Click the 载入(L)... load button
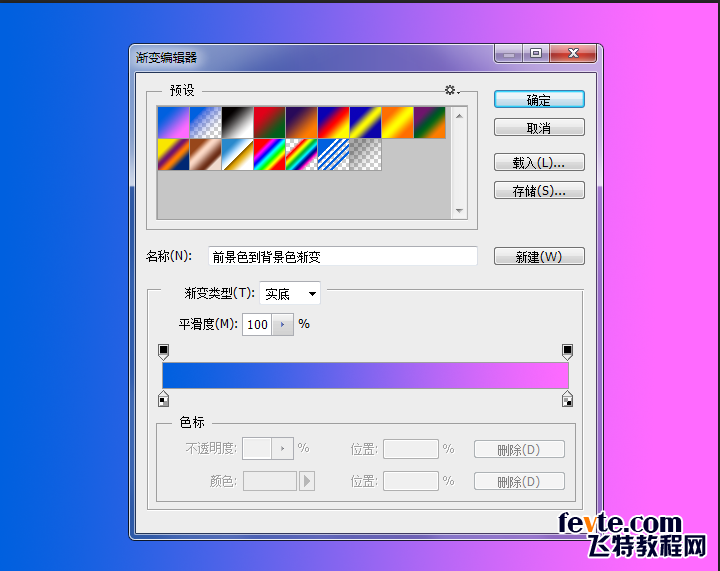720x571 pixels. tap(539, 162)
